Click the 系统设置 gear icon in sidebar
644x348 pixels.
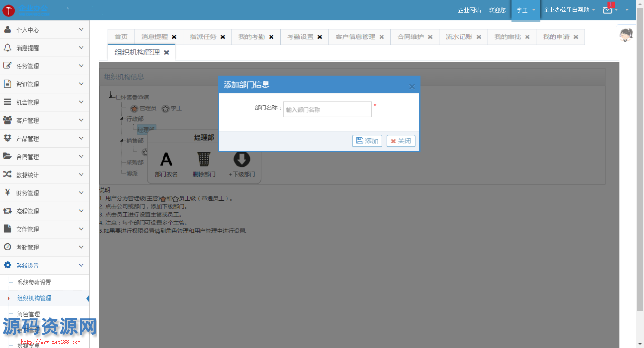[x=8, y=265]
